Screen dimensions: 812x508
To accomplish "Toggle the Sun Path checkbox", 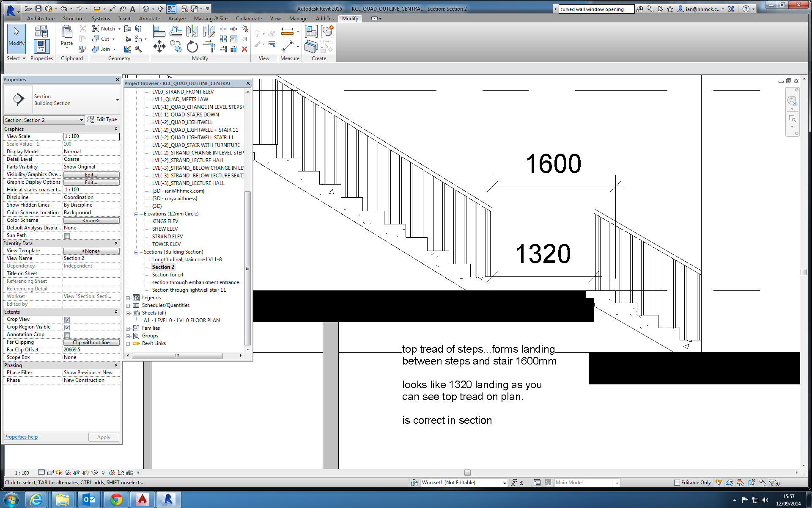I will 67,236.
